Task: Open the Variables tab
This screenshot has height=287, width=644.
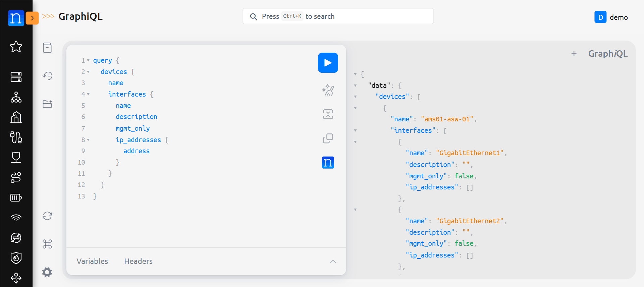Action: coord(92,261)
